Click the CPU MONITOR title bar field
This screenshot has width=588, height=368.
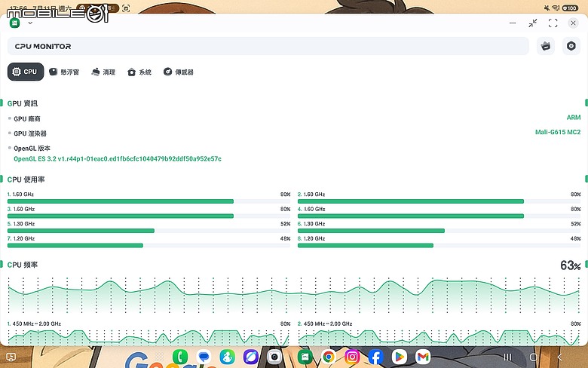268,46
